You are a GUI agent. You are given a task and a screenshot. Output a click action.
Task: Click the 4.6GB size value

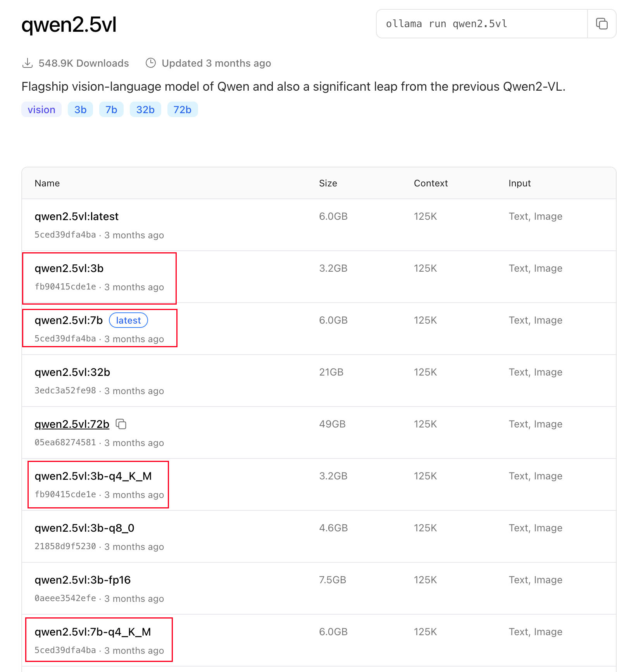[x=333, y=528]
